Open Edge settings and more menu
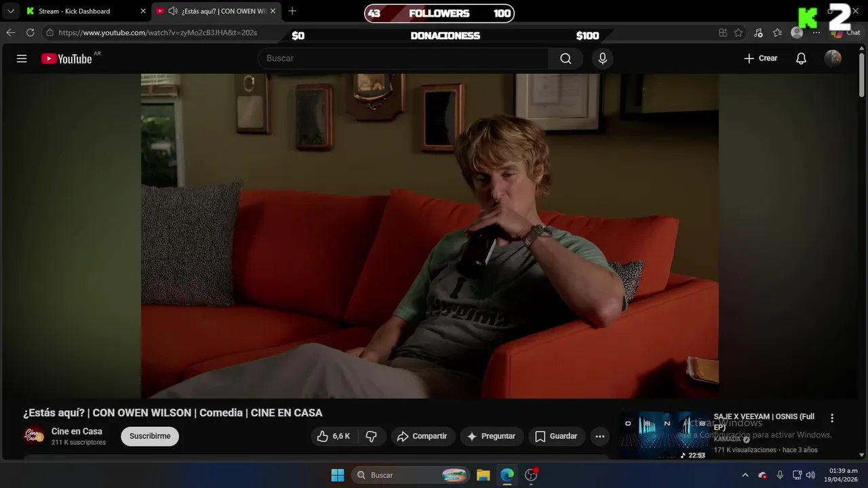Image resolution: width=868 pixels, height=488 pixels. click(816, 33)
